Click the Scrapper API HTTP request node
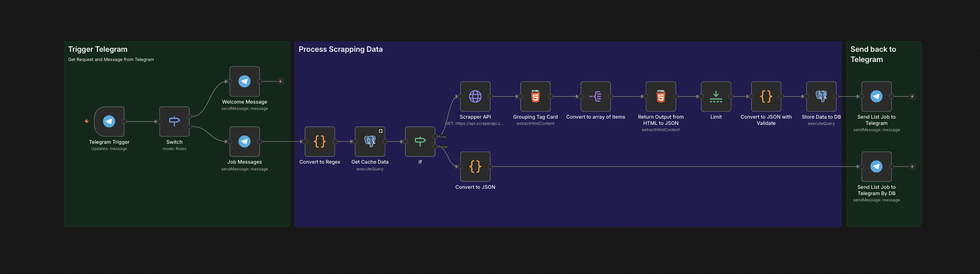This screenshot has width=980, height=274. click(x=475, y=96)
